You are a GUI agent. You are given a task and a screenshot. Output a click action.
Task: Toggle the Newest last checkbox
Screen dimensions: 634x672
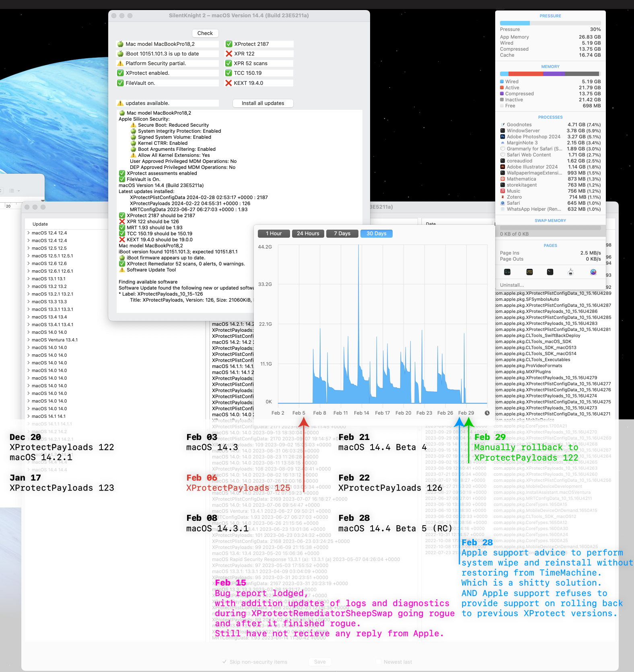(x=379, y=662)
